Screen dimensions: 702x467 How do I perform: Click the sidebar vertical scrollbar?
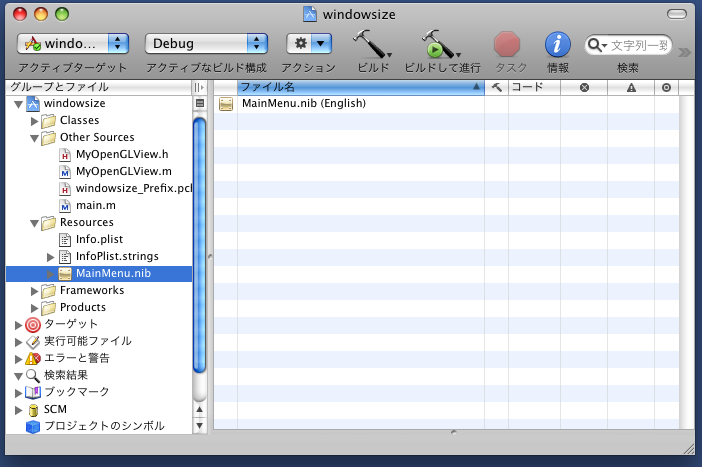200,200
